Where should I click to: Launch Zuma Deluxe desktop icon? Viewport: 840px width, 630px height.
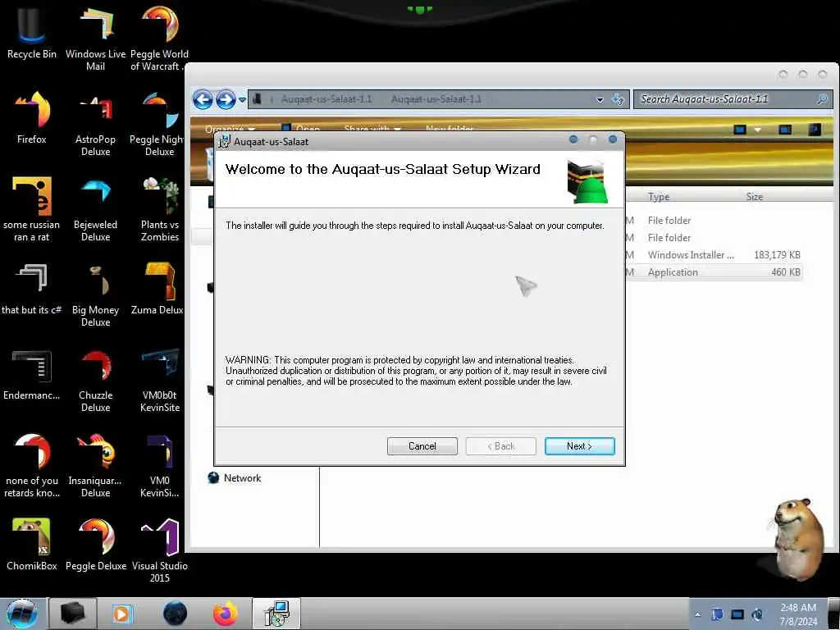(x=159, y=288)
